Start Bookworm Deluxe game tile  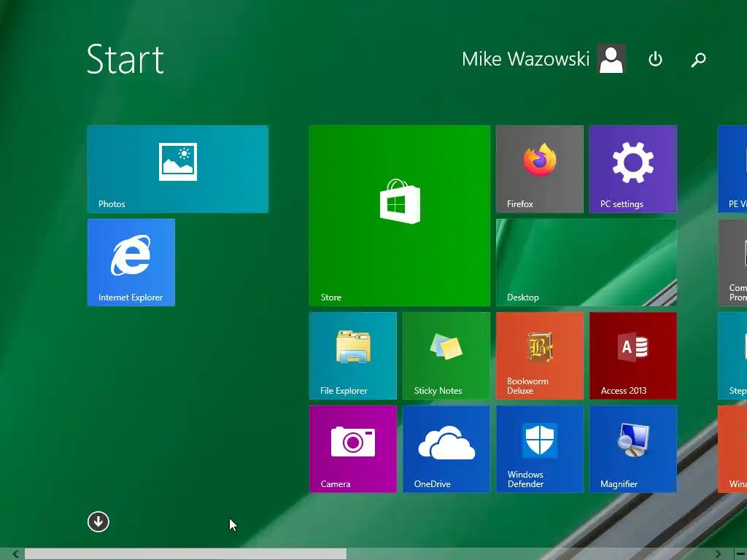pyautogui.click(x=540, y=356)
